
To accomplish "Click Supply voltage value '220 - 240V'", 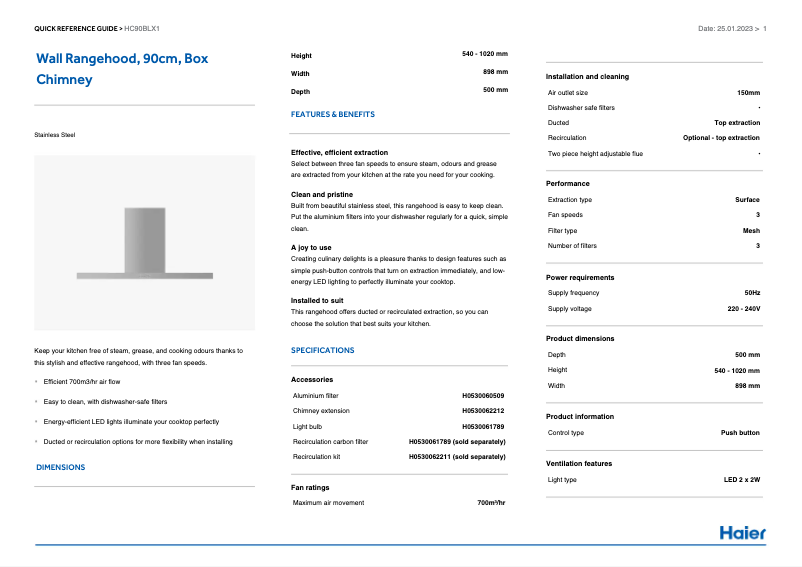I will pos(744,309).
